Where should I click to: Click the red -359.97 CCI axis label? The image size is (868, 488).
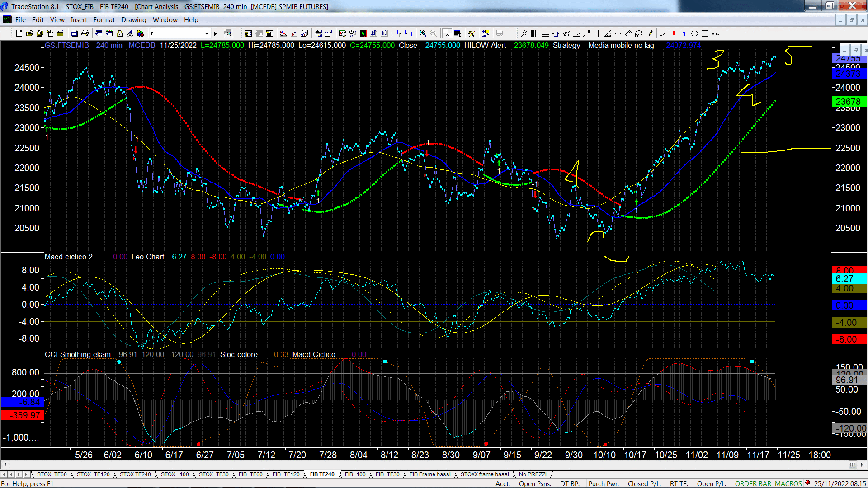pos(22,415)
